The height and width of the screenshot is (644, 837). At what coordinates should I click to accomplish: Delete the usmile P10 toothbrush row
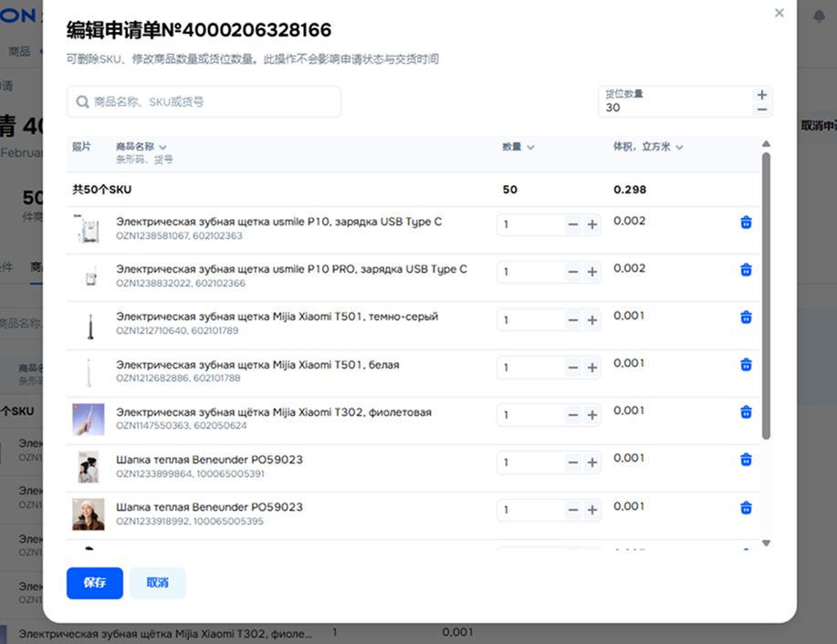click(746, 223)
